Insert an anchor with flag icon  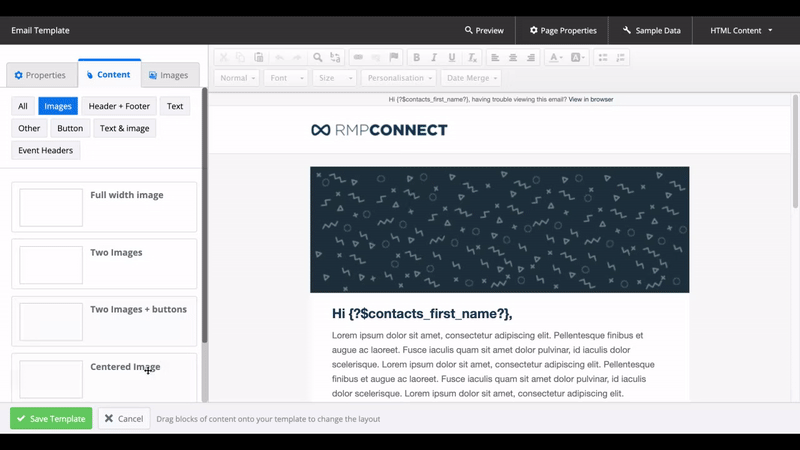[x=393, y=58]
